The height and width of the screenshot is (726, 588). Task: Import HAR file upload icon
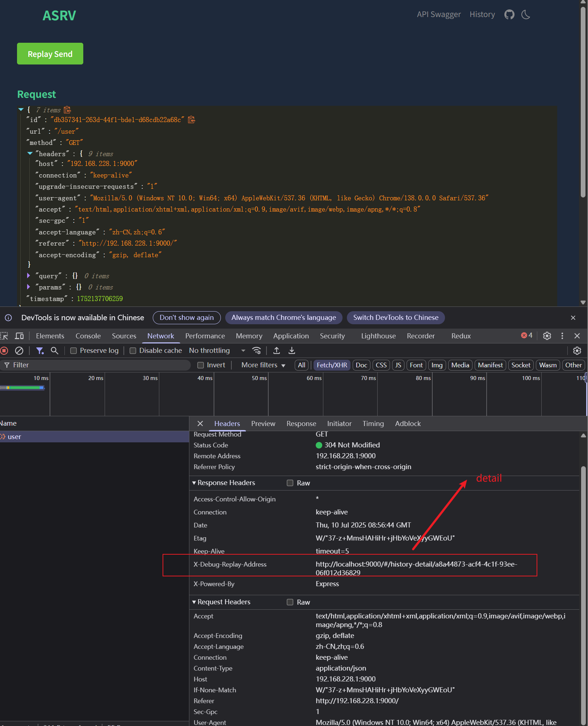[277, 350]
